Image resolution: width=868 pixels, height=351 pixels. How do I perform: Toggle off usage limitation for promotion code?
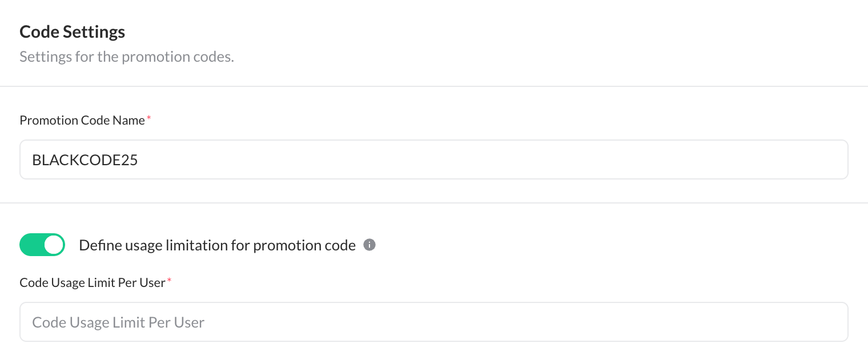42,245
